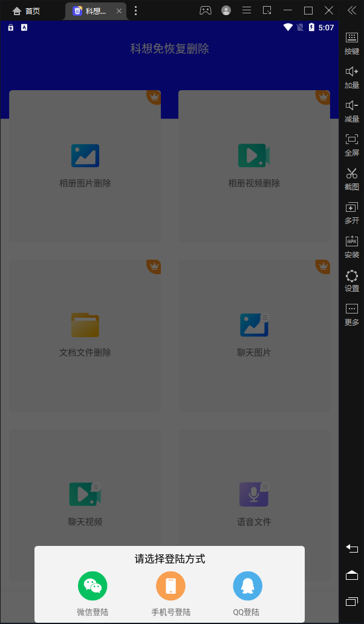The height and width of the screenshot is (624, 364).
Task: Click the 聊天图片 text label
Action: 254,353
